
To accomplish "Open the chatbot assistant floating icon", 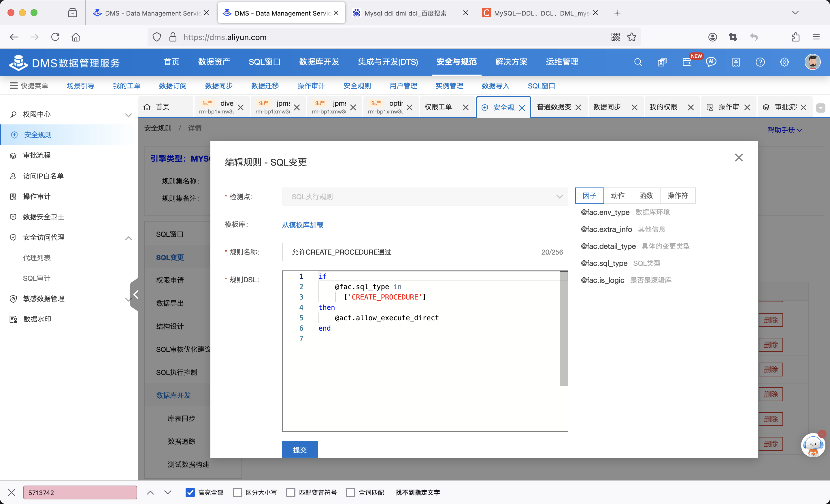I will (813, 444).
